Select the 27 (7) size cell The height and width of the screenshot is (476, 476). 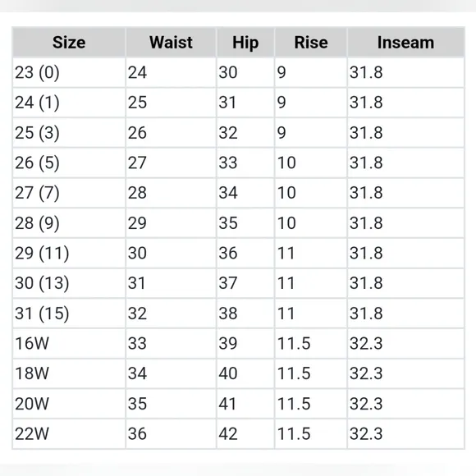click(x=69, y=193)
